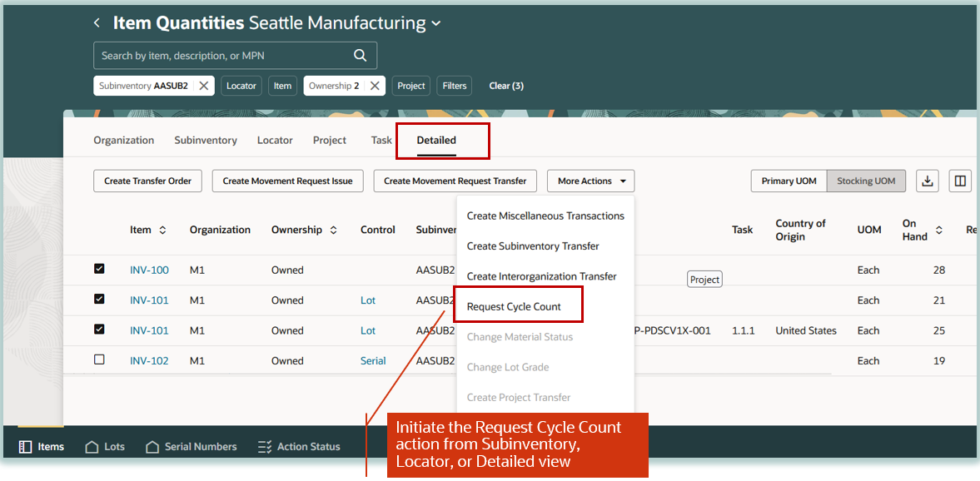Open the column layout icon button
This screenshot has height=481, width=980.
click(959, 181)
